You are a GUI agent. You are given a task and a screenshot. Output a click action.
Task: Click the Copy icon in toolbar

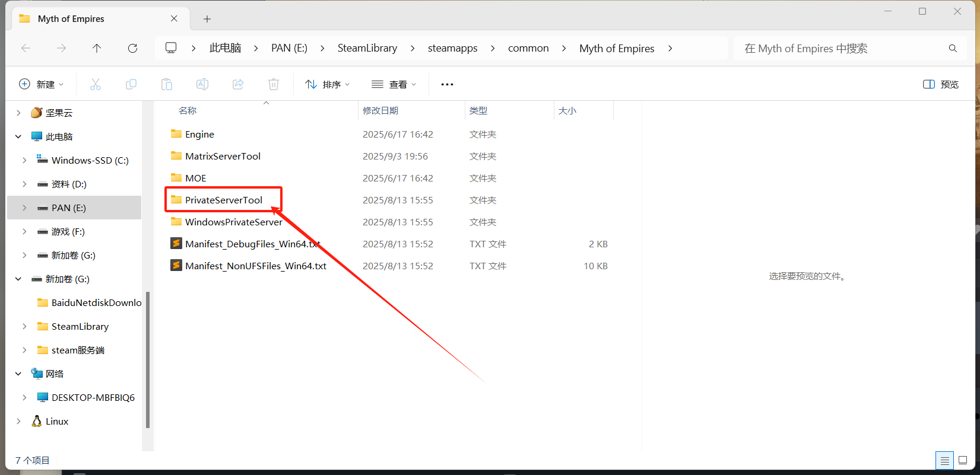[131, 84]
